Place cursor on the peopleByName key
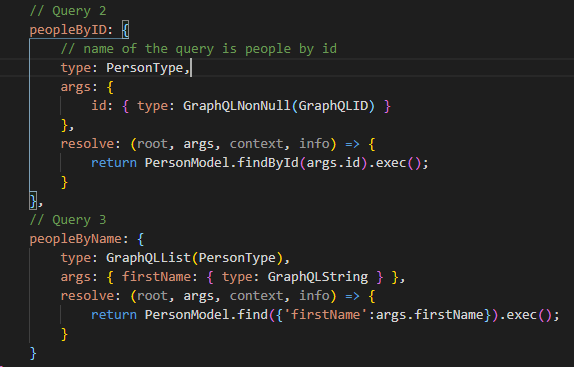 (75, 239)
